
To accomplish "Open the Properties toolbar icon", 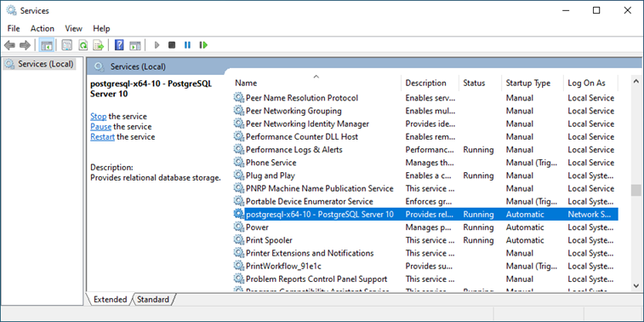I will point(67,45).
